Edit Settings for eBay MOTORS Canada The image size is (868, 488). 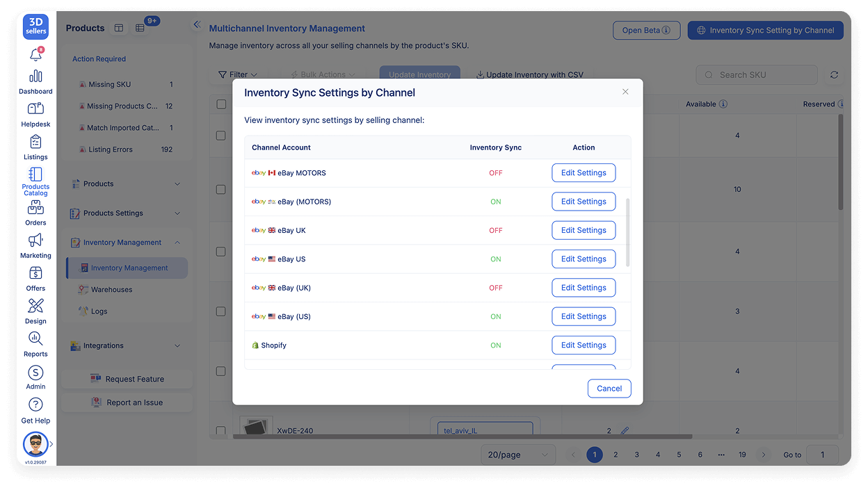pos(584,173)
